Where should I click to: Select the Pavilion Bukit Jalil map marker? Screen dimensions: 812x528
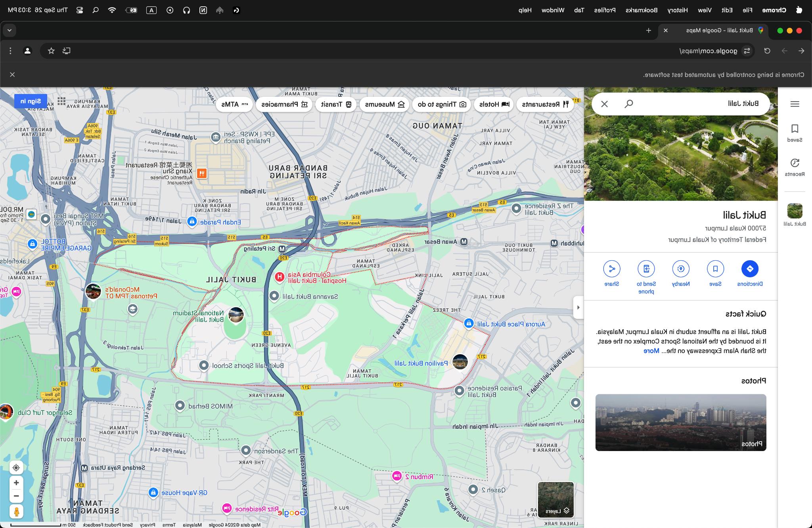coord(460,362)
